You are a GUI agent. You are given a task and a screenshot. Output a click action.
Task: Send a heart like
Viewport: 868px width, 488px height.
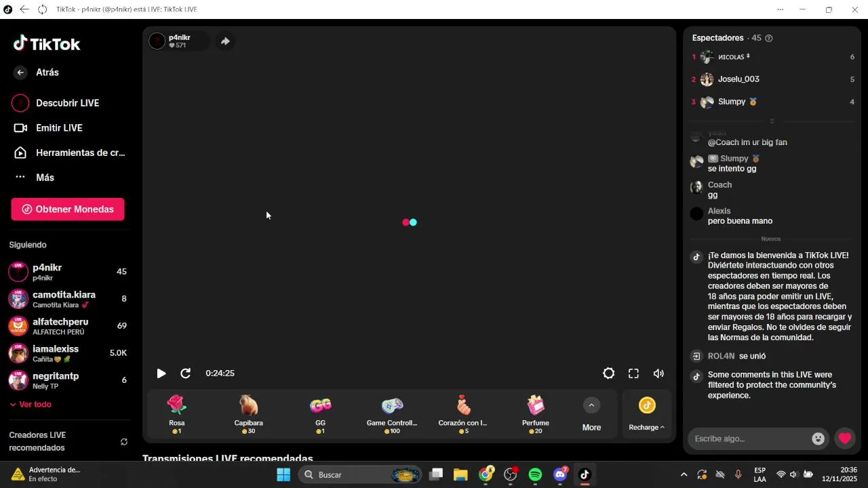point(845,439)
